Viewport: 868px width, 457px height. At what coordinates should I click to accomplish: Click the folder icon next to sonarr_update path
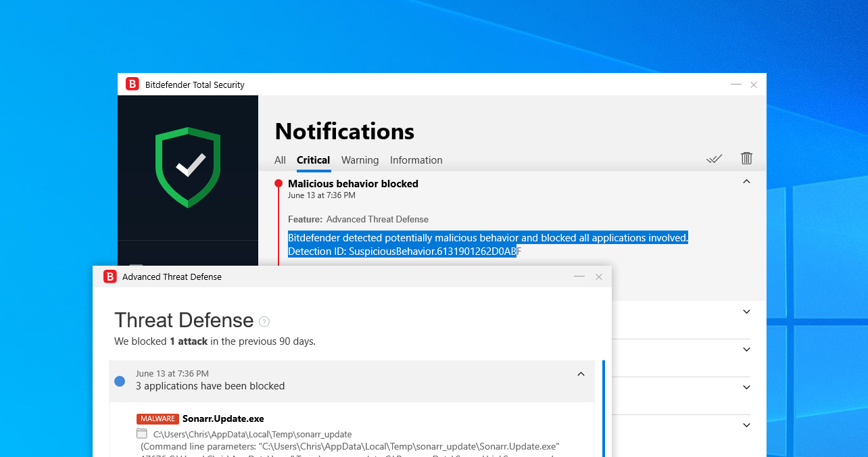142,433
